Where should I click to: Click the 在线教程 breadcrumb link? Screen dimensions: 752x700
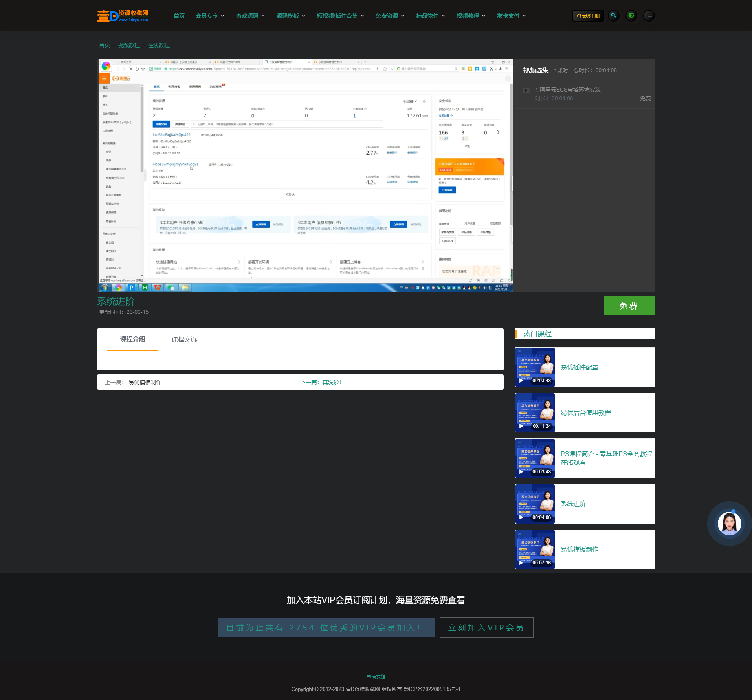click(x=159, y=45)
